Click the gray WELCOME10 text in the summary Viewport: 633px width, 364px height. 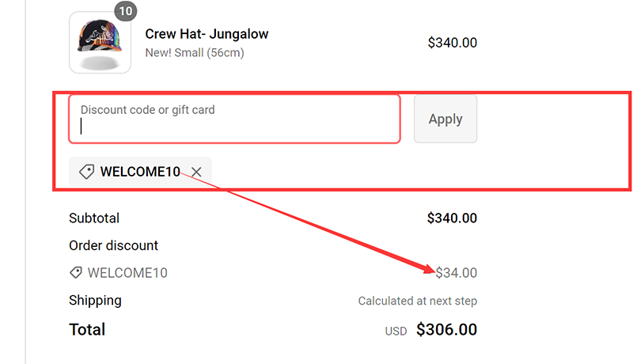click(x=127, y=273)
